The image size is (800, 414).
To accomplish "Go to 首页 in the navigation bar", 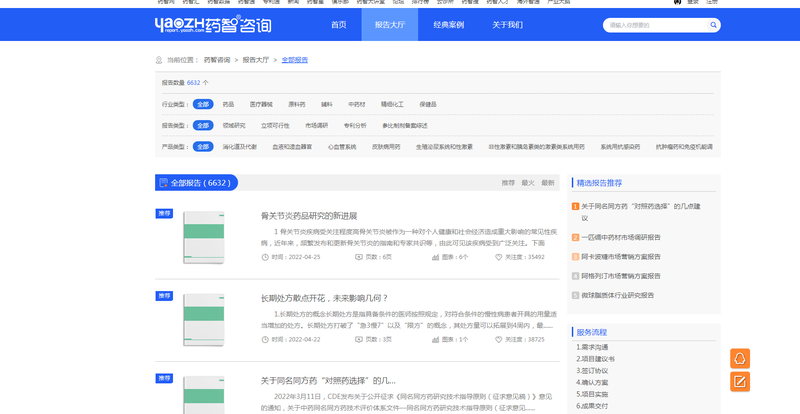I will point(339,25).
